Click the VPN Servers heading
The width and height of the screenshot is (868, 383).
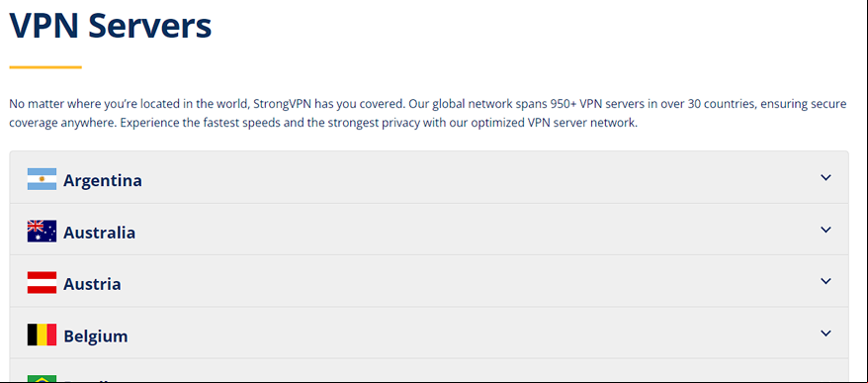click(110, 25)
